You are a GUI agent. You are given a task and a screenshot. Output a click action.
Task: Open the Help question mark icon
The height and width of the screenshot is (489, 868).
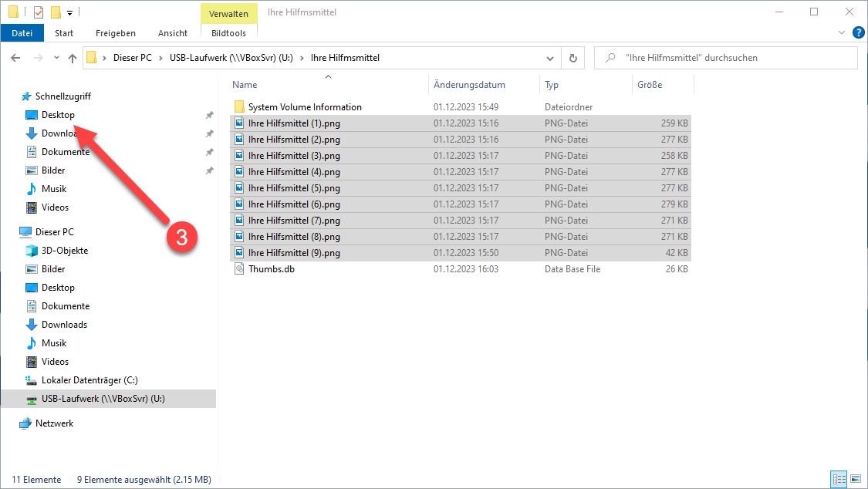858,33
